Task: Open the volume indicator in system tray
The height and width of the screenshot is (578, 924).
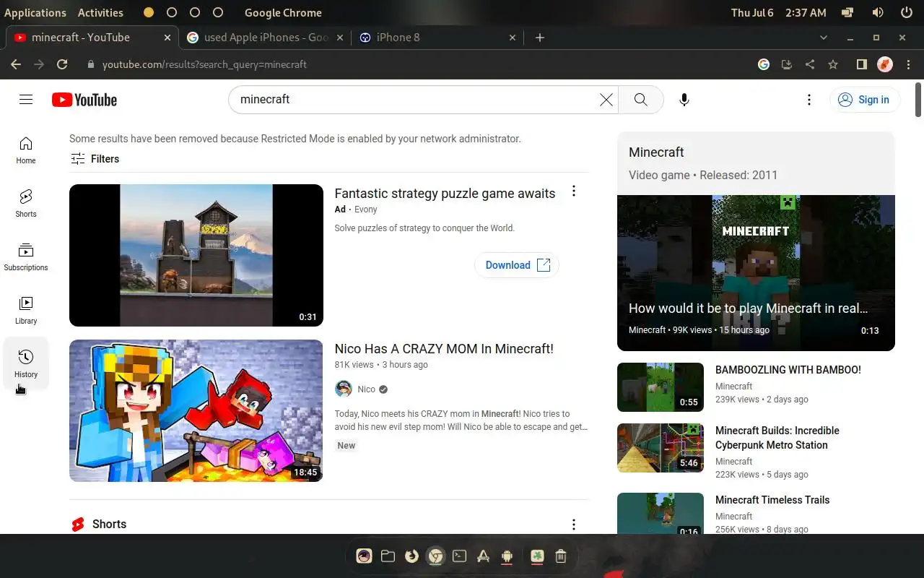Action: (878, 12)
